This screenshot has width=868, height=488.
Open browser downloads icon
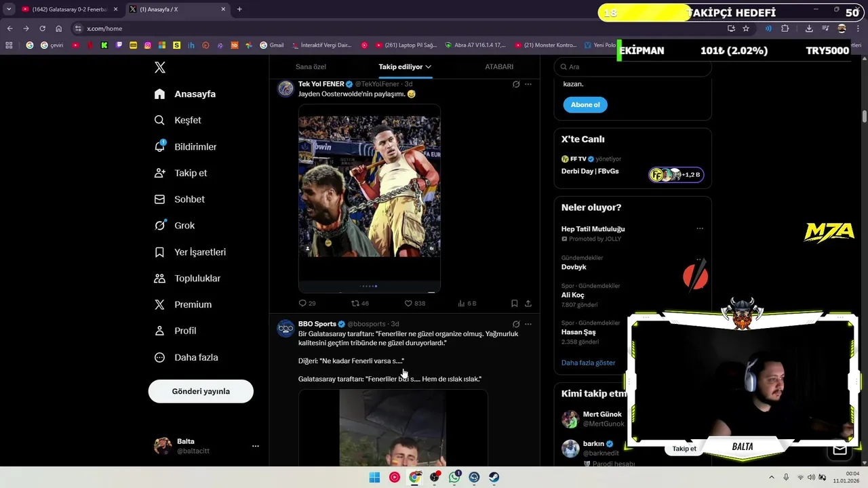pyautogui.click(x=809, y=28)
